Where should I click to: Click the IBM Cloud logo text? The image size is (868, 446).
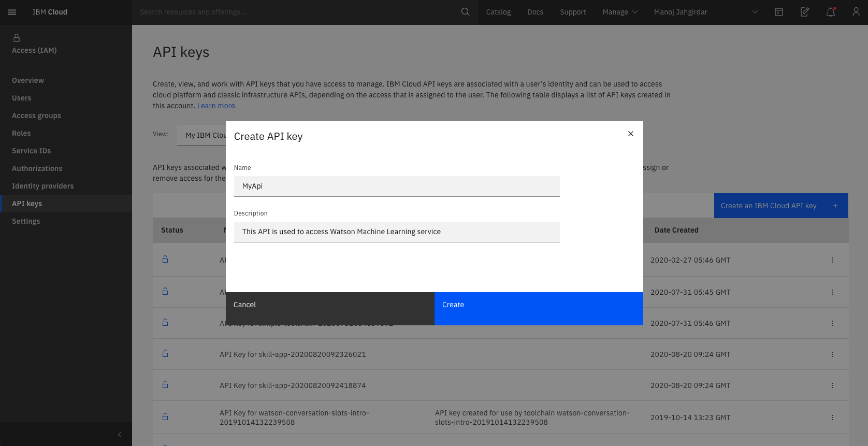50,12
